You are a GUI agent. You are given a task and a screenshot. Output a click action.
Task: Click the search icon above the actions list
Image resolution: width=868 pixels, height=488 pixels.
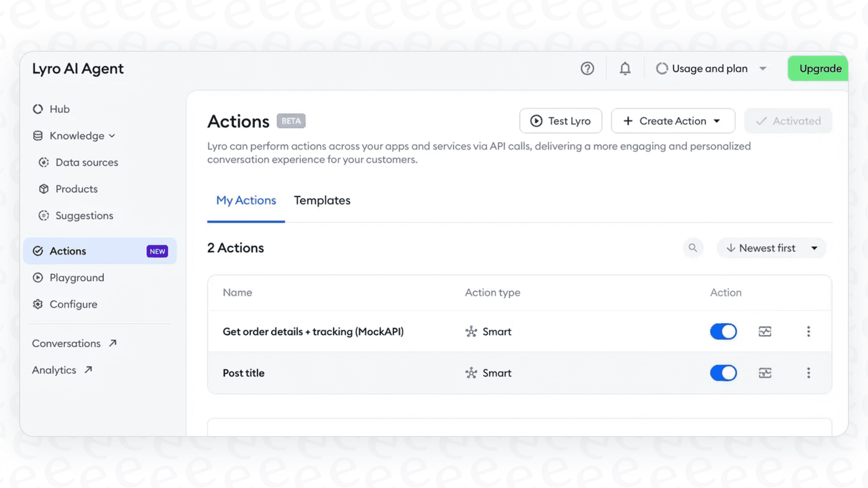point(693,248)
